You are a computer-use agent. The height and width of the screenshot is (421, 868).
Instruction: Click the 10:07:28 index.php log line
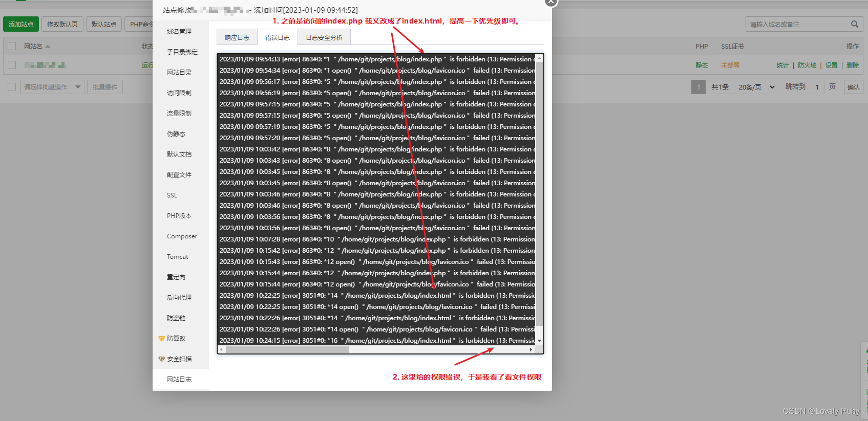point(377,239)
